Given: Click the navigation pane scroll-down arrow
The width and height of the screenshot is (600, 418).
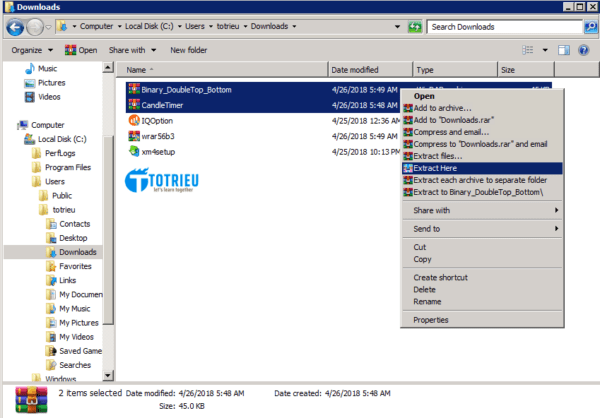Looking at the screenshot, I should (x=108, y=376).
